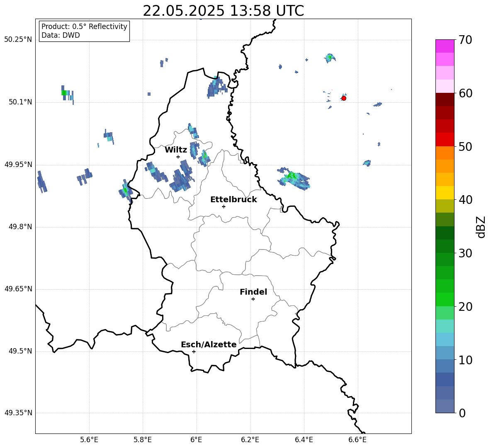Click the Ettelbruck cross marker
Screen dimensions: 491x448
point(224,206)
